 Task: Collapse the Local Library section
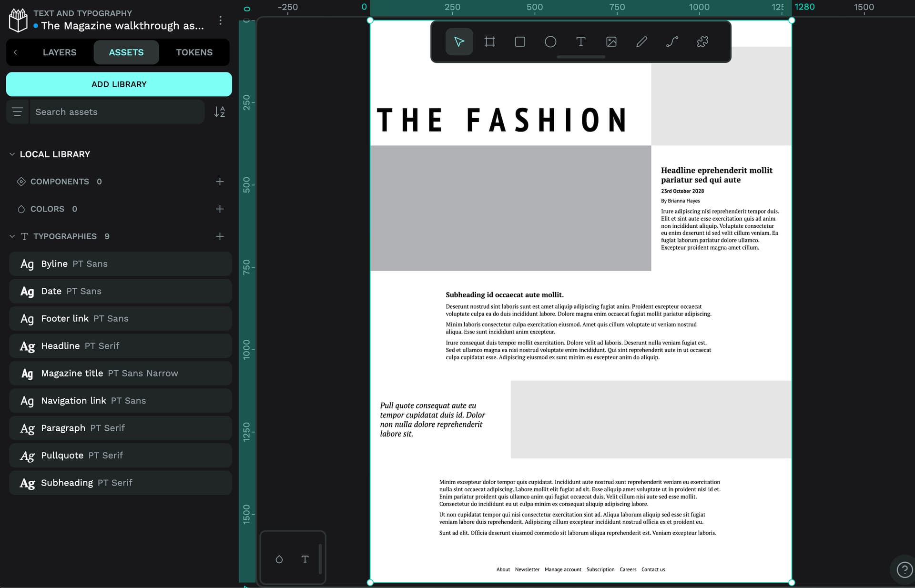pyautogui.click(x=12, y=154)
